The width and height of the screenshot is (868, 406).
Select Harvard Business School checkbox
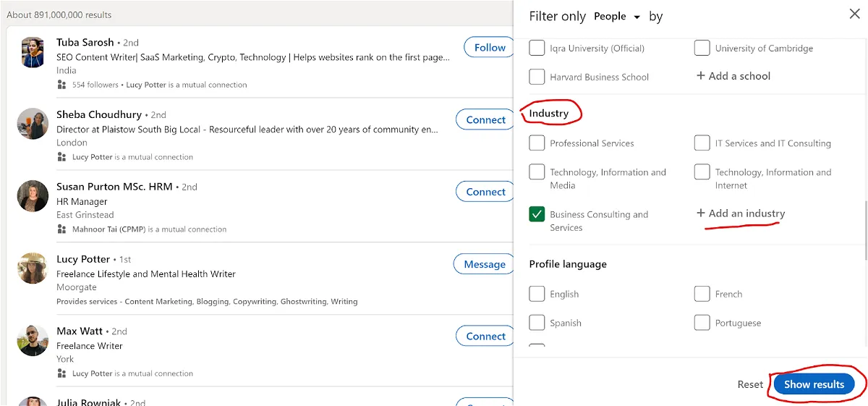537,76
